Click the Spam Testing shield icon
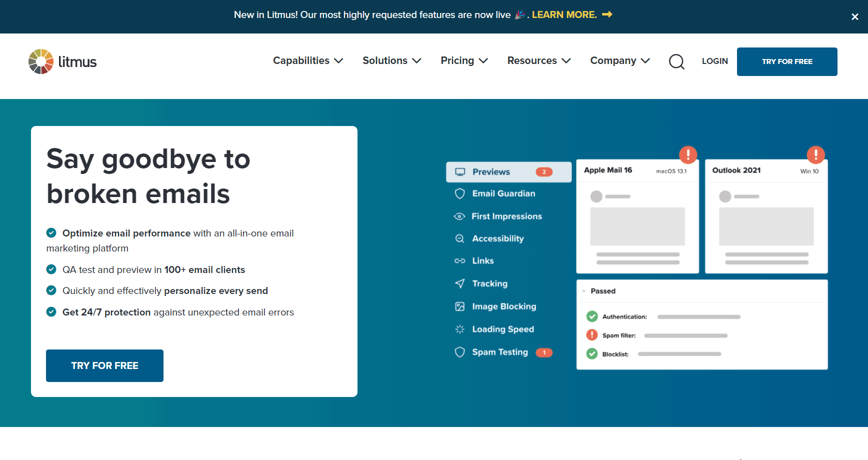Image resolution: width=868 pixels, height=460 pixels. coord(460,352)
